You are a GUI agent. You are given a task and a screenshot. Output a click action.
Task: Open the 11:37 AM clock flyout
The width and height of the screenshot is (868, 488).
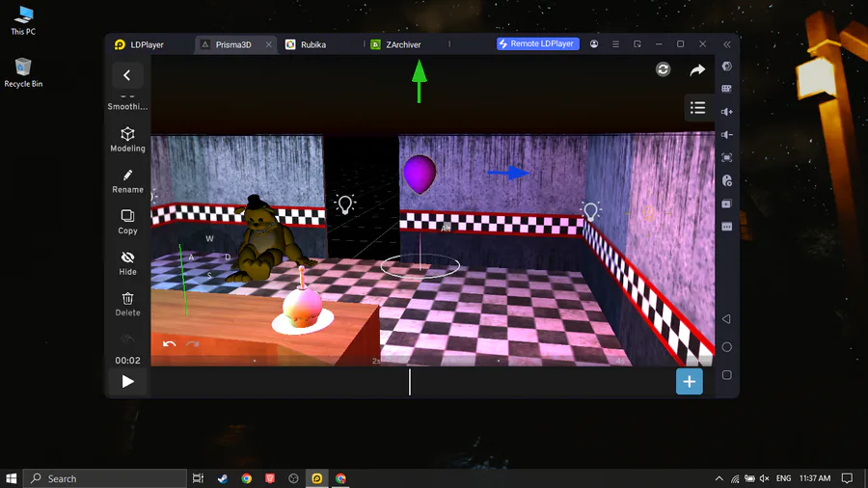pyautogui.click(x=815, y=478)
